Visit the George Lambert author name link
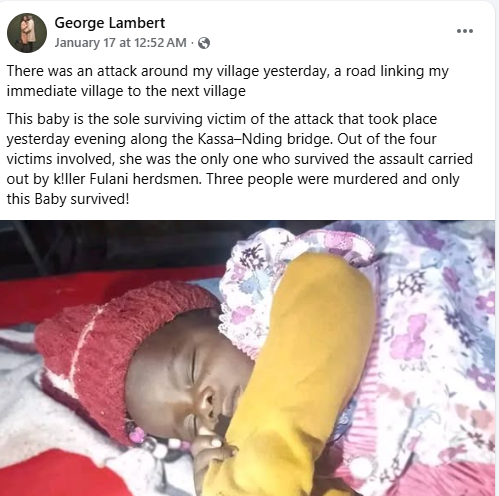The height and width of the screenshot is (496, 499). click(x=110, y=23)
